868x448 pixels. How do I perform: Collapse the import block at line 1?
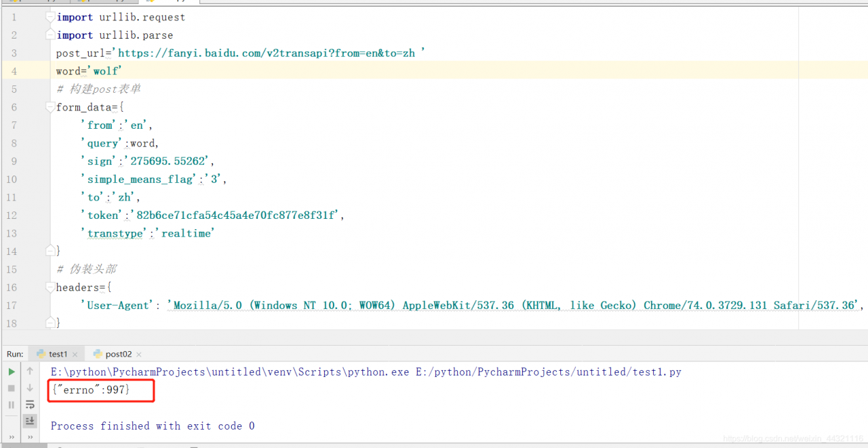click(50, 17)
